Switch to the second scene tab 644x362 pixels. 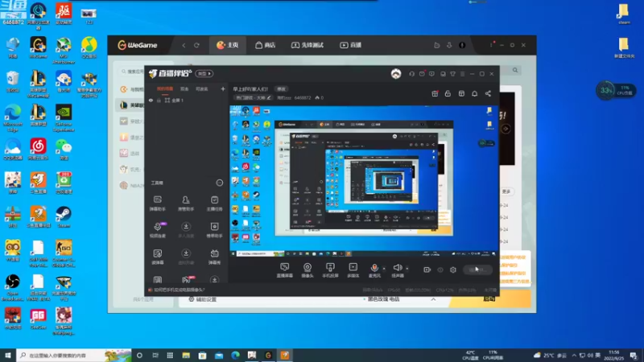[x=184, y=88]
